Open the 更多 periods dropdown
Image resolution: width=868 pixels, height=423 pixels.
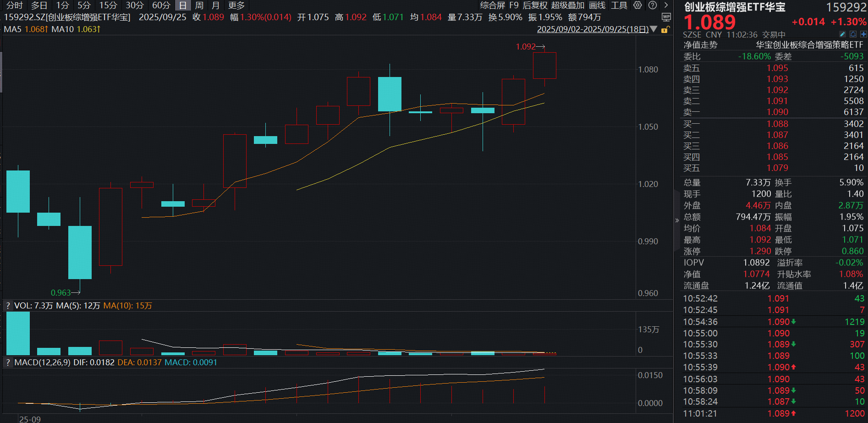236,5
